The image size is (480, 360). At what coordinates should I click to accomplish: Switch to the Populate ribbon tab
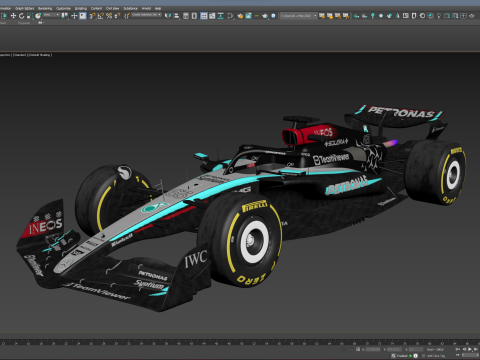[24, 23]
